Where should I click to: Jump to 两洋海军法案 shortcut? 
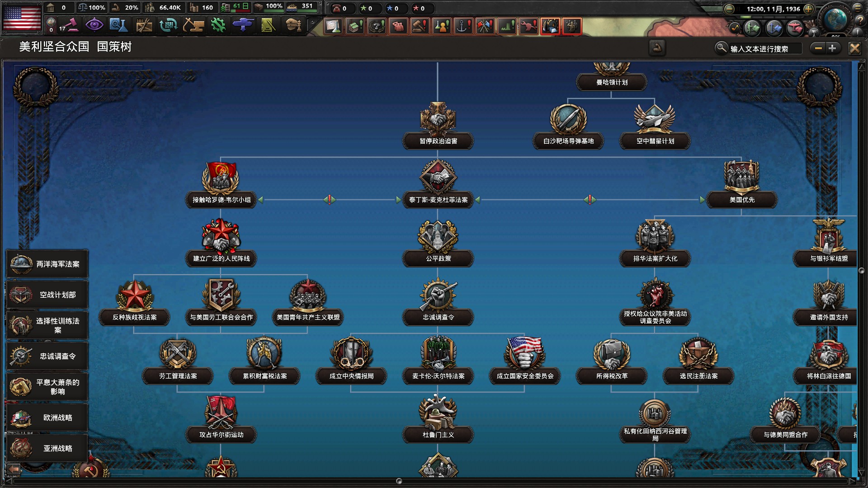pos(47,264)
